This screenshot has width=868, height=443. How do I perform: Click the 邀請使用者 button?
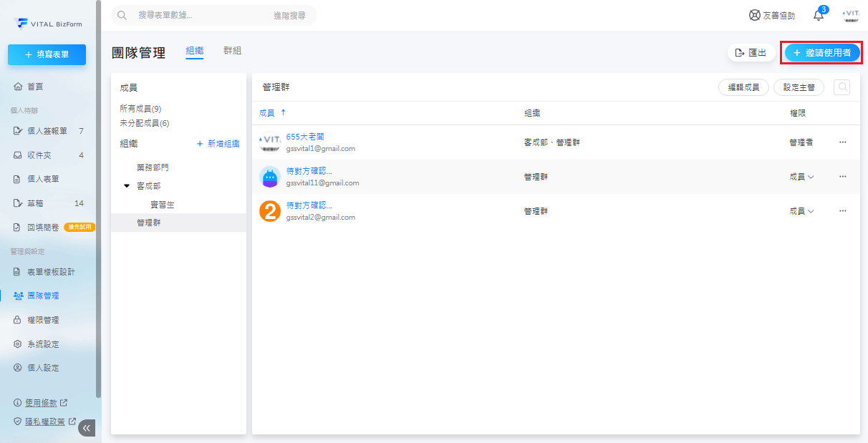pos(821,53)
